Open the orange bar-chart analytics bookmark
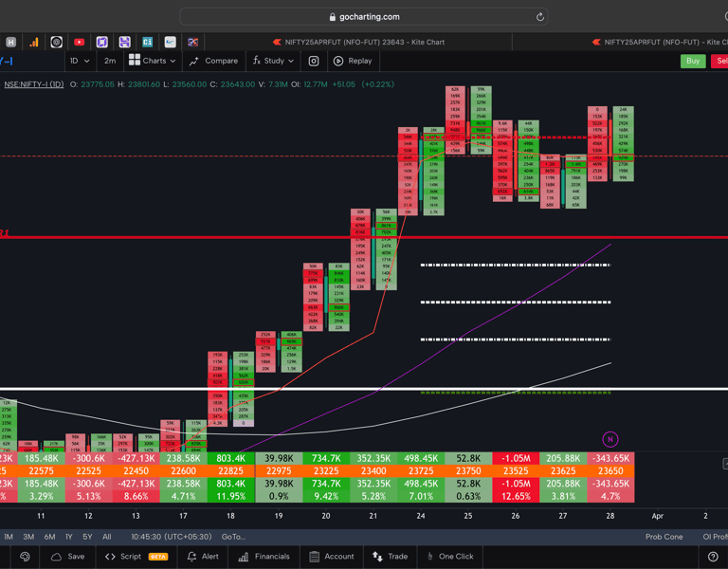728x569 pixels. point(34,43)
